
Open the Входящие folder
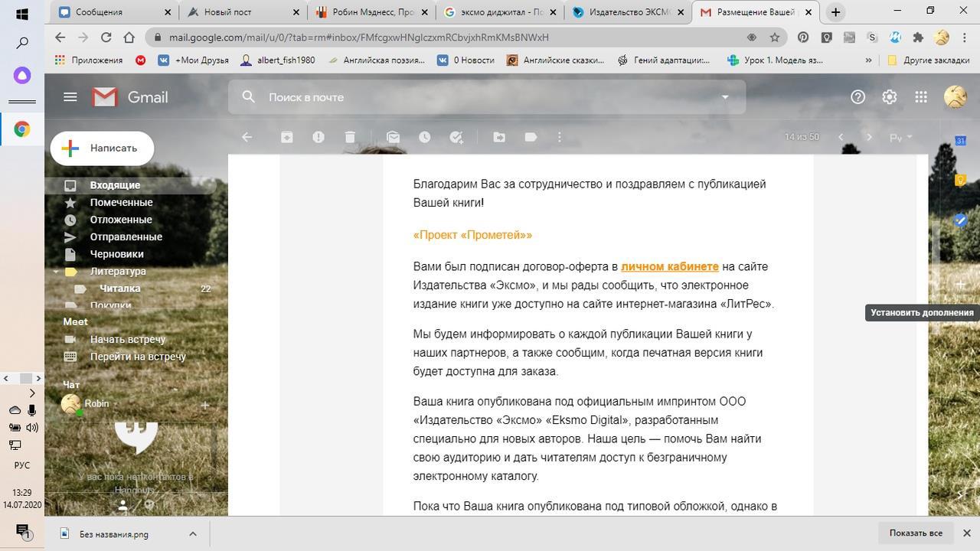(115, 185)
